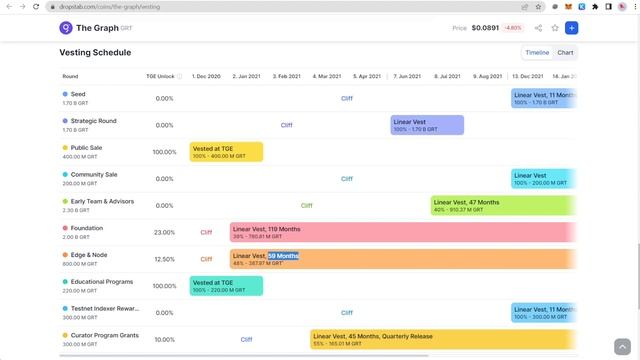Click 10.00% TGE unlock value
Viewport: 640px width, 360px height.
164,340
